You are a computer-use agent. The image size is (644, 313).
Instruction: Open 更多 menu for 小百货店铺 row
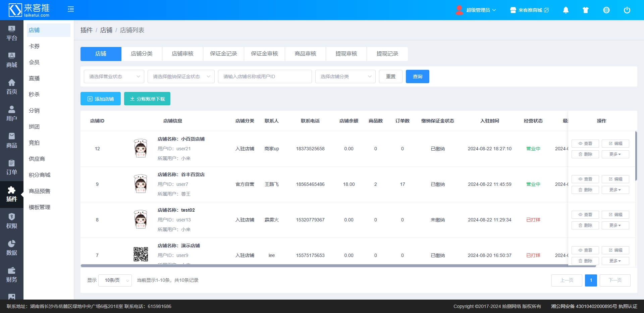coord(615,154)
